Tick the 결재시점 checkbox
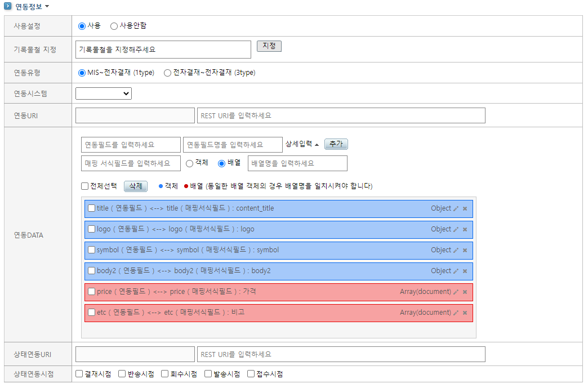Viewport: 588px width, 388px height. pyautogui.click(x=79, y=374)
